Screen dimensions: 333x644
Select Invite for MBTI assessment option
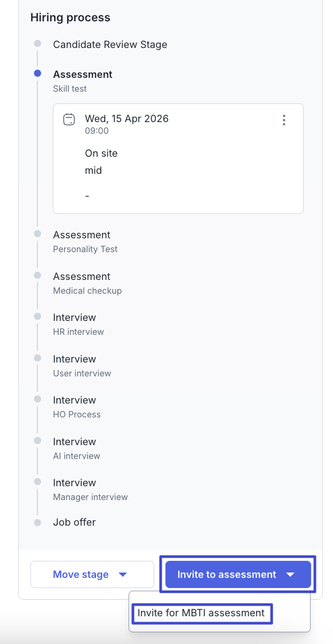click(201, 613)
